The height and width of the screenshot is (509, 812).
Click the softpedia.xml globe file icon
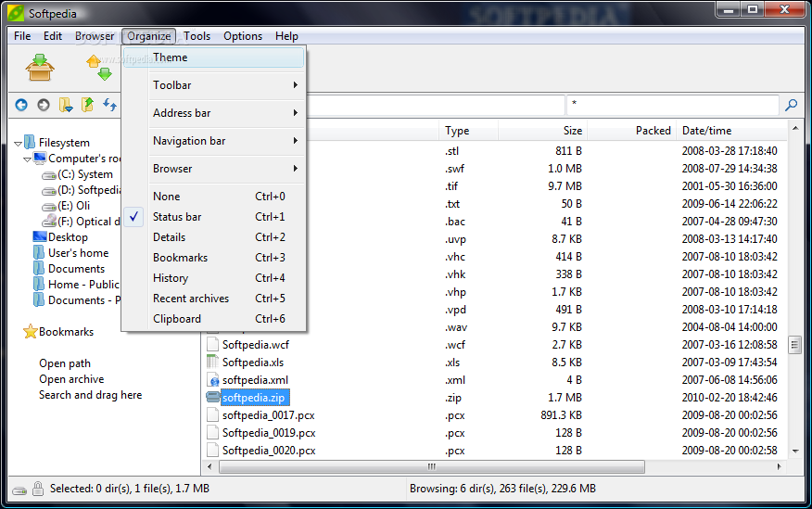(213, 379)
